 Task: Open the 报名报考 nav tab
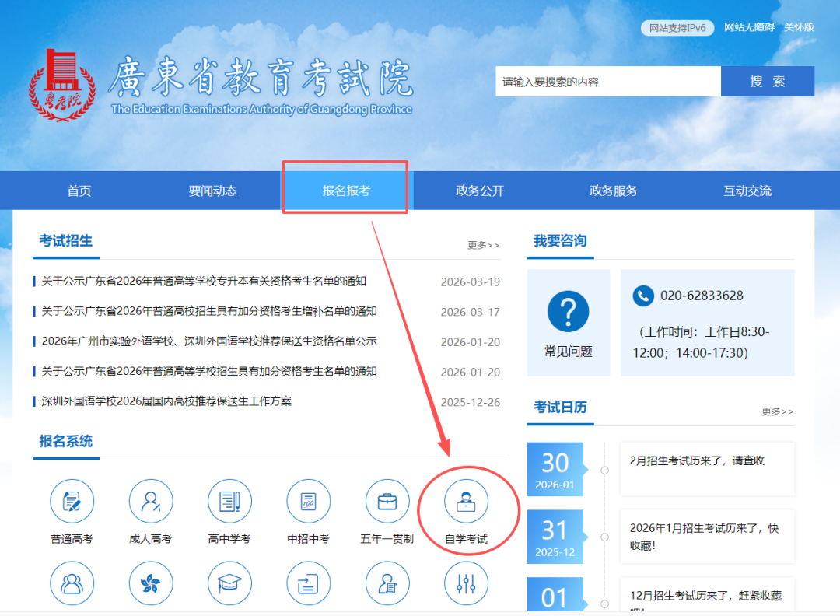click(x=346, y=191)
